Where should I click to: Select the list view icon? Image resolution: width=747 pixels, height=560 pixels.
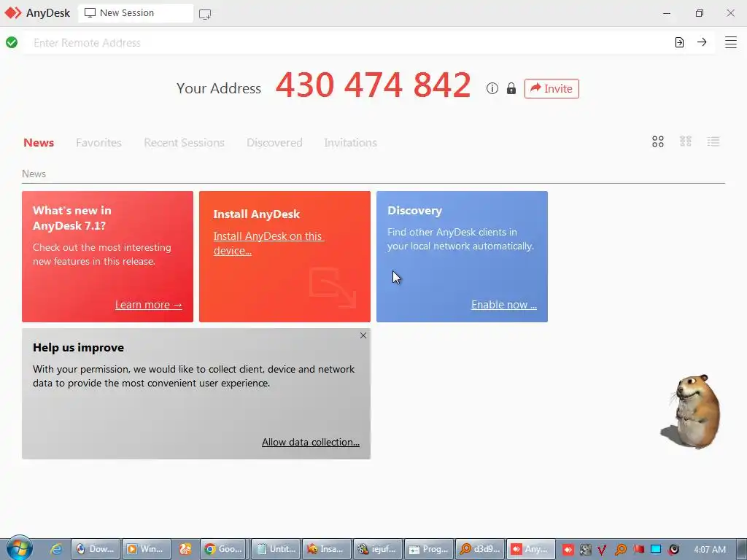[713, 141]
